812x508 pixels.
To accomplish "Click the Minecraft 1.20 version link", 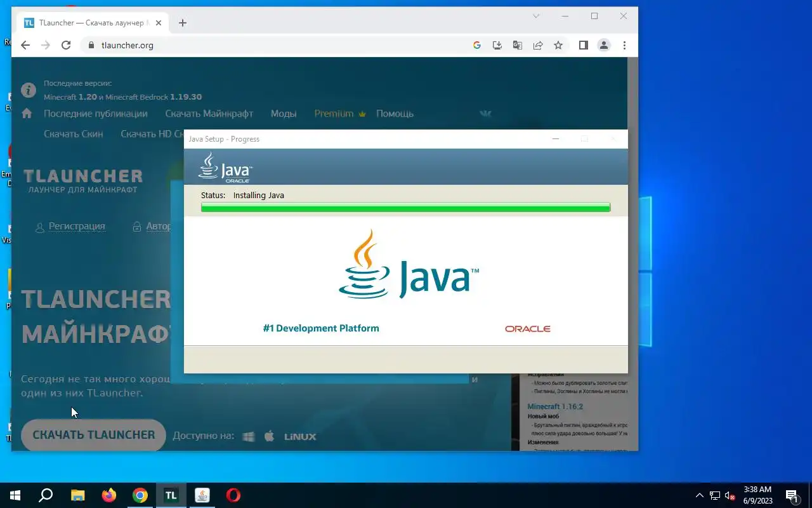I will coord(70,97).
